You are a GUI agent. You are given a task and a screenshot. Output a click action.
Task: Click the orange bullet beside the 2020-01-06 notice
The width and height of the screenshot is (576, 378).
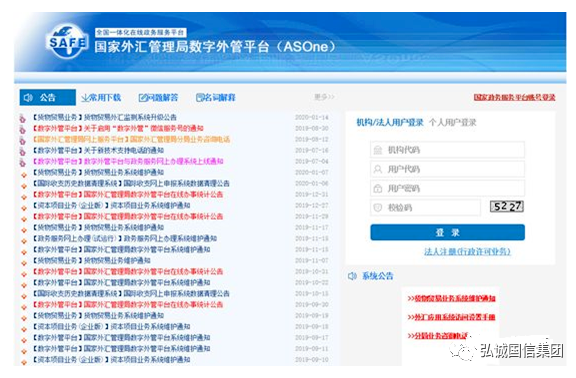click(24, 186)
